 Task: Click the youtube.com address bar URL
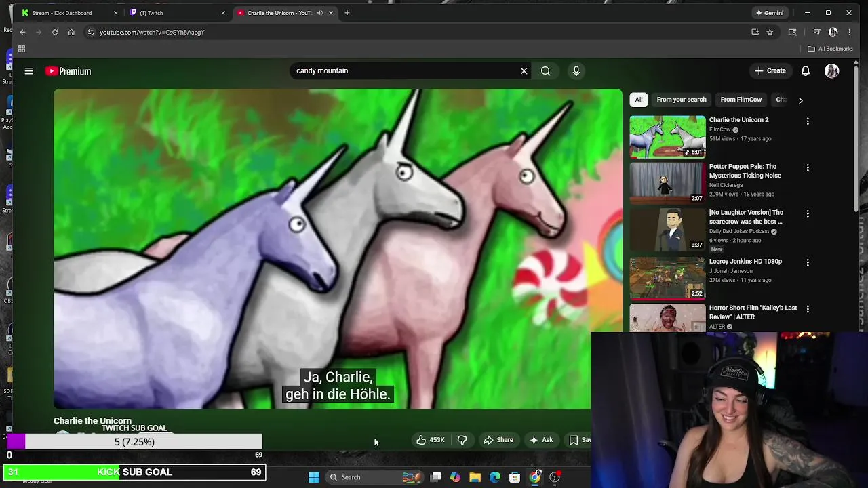coord(152,32)
